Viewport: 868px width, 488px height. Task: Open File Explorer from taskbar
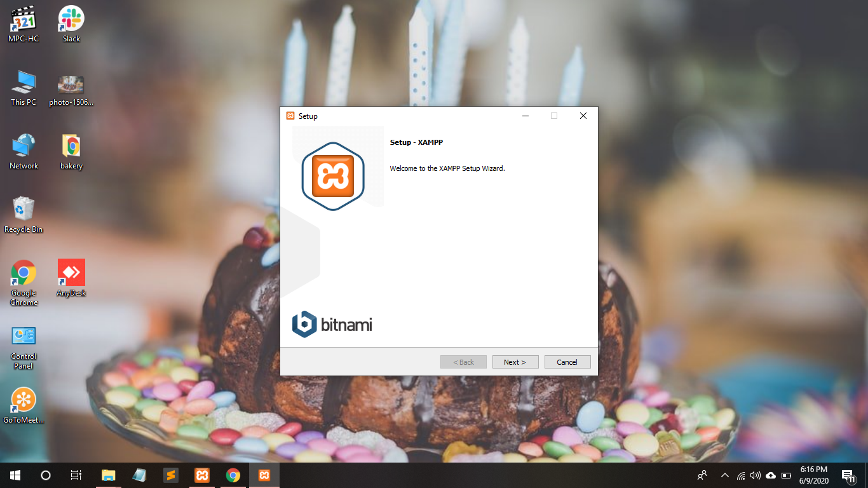[109, 475]
